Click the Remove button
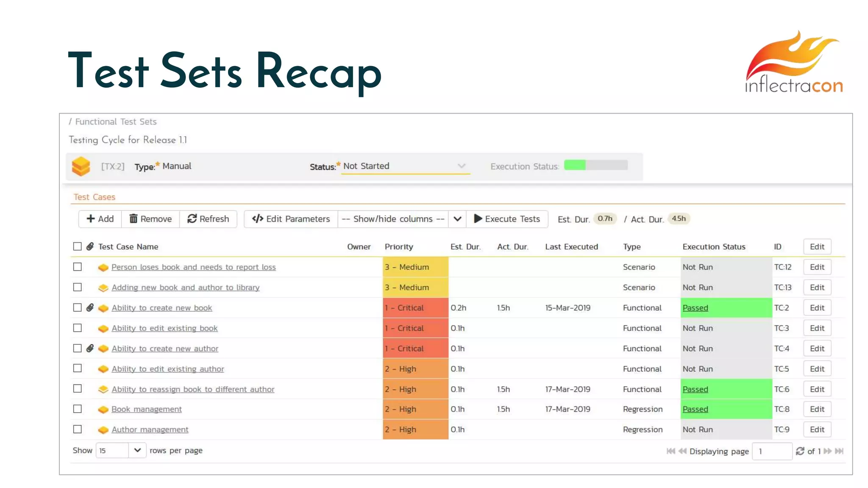Screen dimensions: 868x488 [150, 219]
